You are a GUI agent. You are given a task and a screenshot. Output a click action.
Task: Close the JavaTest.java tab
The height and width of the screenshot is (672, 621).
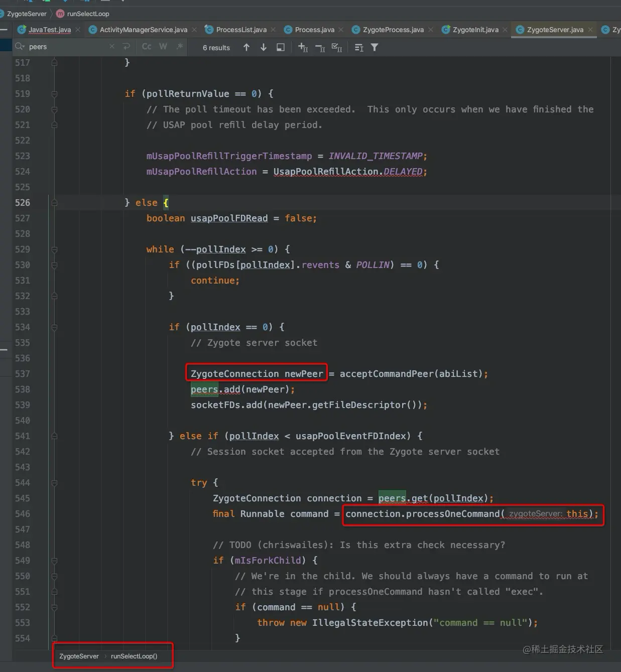coord(78,30)
